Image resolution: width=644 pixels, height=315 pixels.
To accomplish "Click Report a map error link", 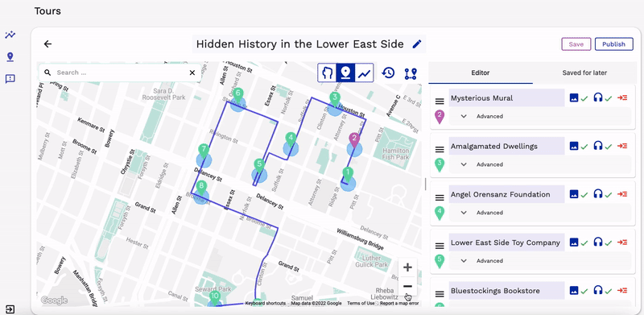I will click(x=399, y=304).
